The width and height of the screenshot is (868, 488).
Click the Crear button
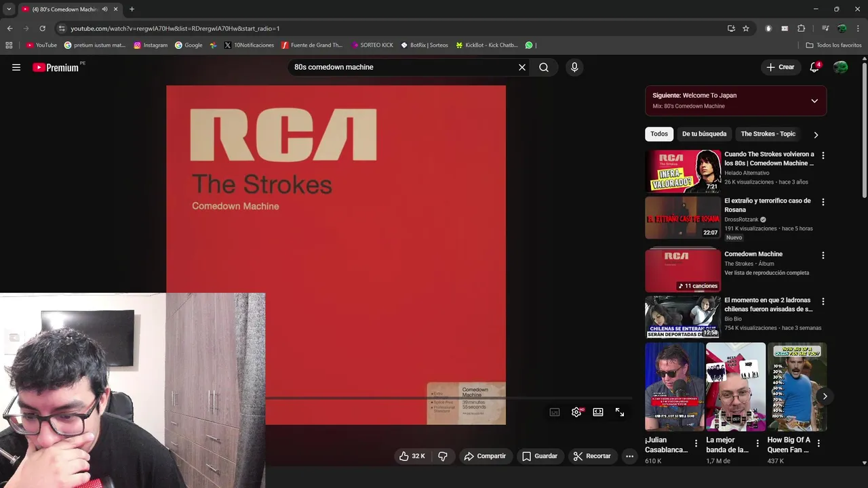(x=781, y=67)
